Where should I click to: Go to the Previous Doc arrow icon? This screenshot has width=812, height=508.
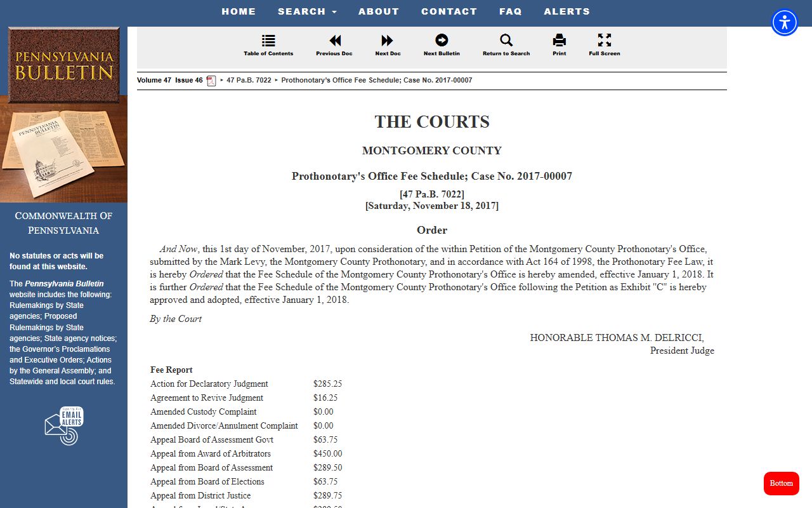tap(334, 41)
